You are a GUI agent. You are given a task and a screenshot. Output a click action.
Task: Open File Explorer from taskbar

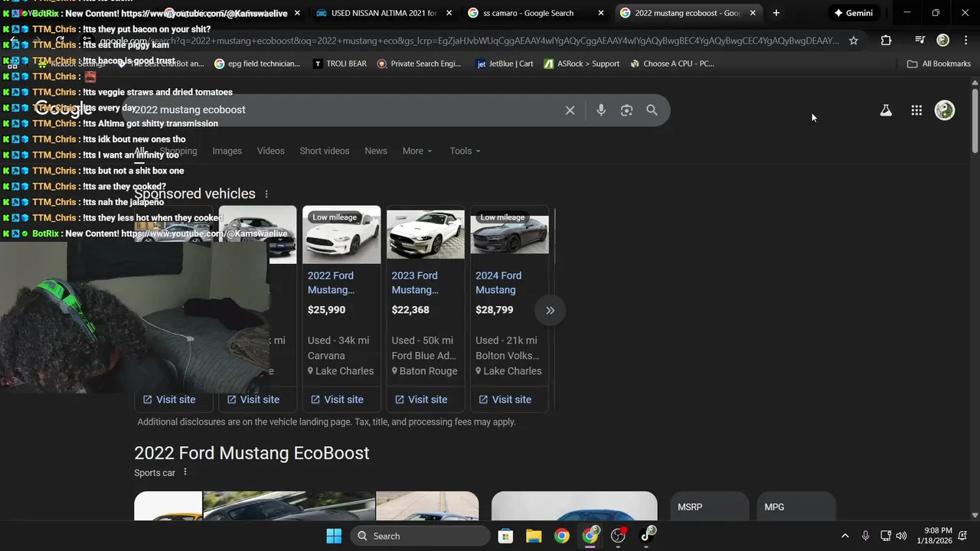click(x=534, y=536)
